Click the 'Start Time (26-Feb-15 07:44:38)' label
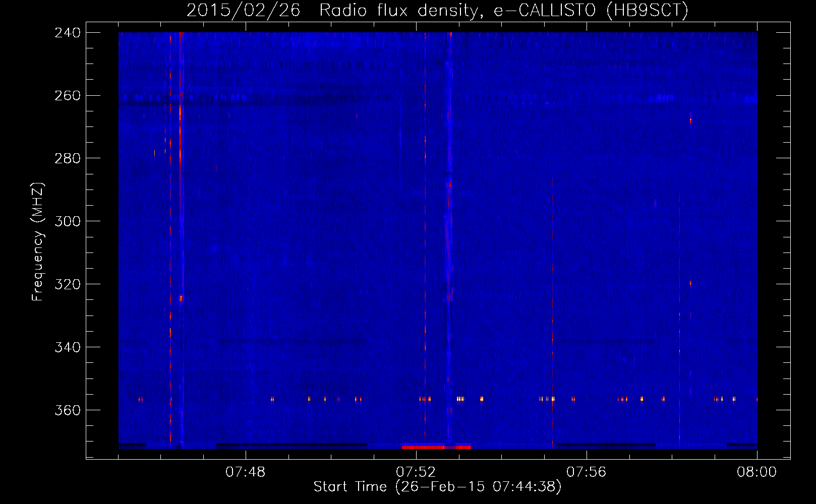This screenshot has height=504, width=816. point(437,487)
